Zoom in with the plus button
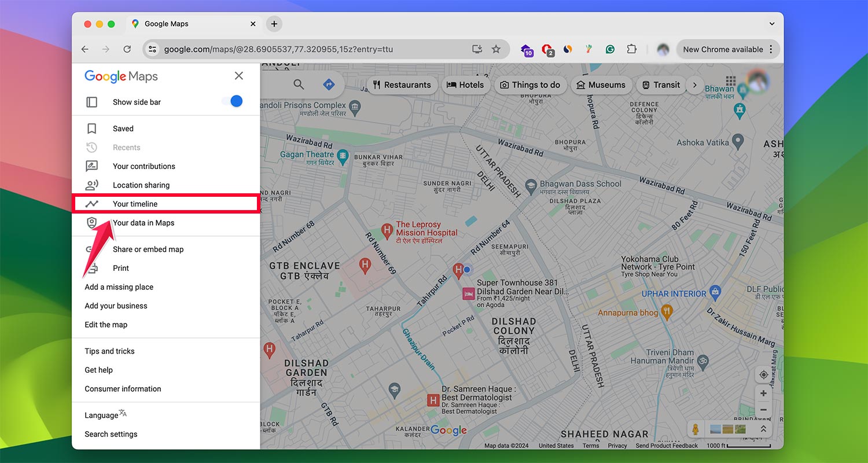 [x=763, y=394]
